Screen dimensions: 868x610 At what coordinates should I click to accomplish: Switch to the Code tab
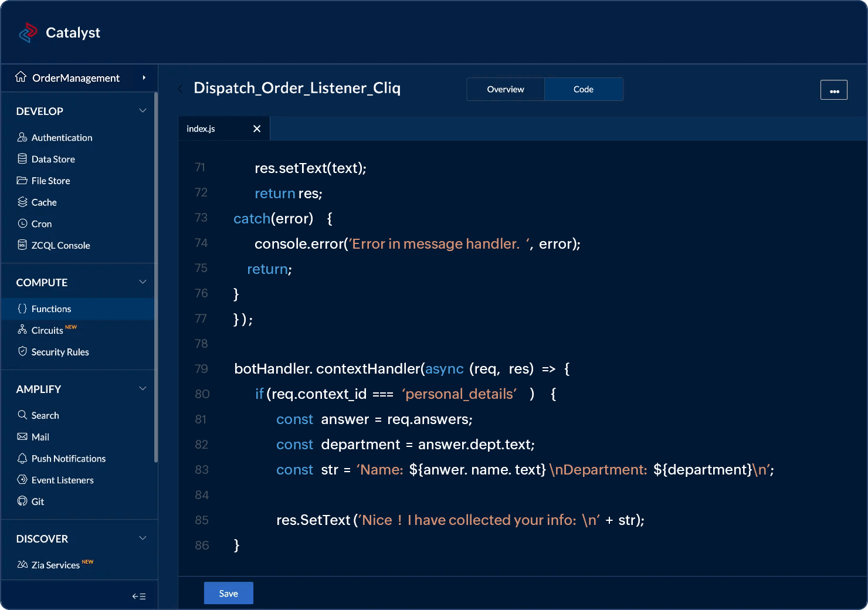(584, 89)
